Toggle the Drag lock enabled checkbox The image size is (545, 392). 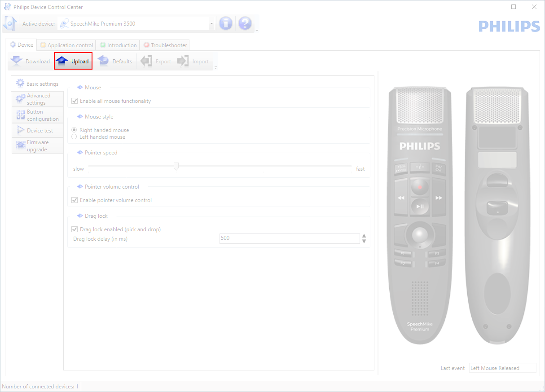tap(75, 229)
